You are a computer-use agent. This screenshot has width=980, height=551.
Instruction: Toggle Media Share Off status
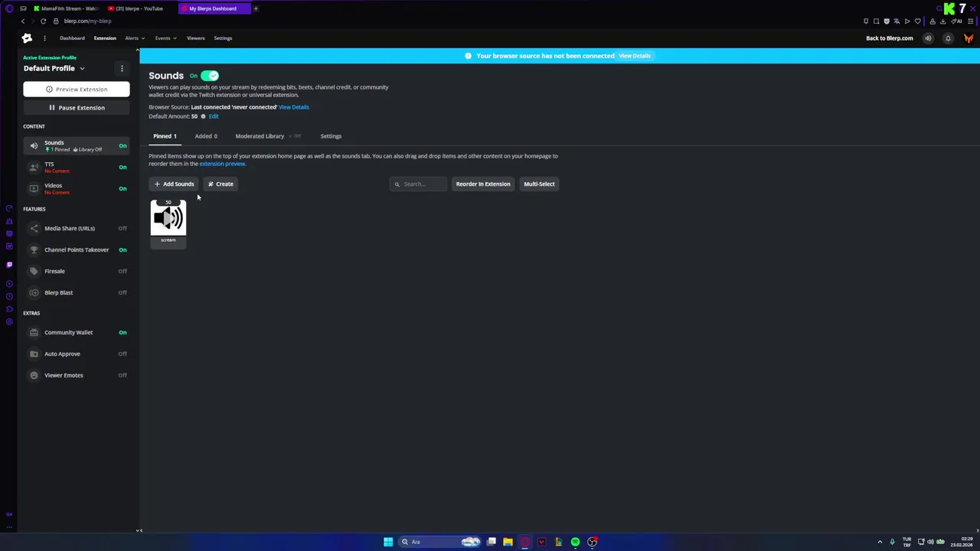click(122, 228)
